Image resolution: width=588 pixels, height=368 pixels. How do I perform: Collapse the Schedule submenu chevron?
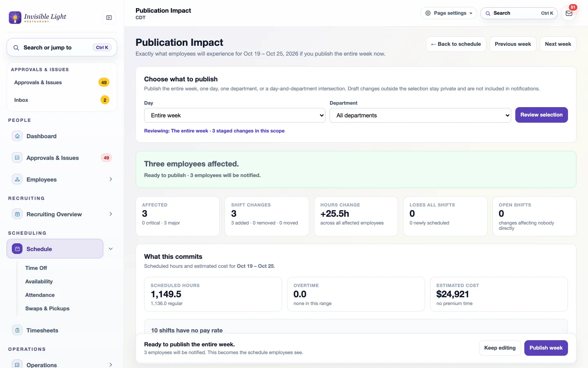click(x=111, y=249)
